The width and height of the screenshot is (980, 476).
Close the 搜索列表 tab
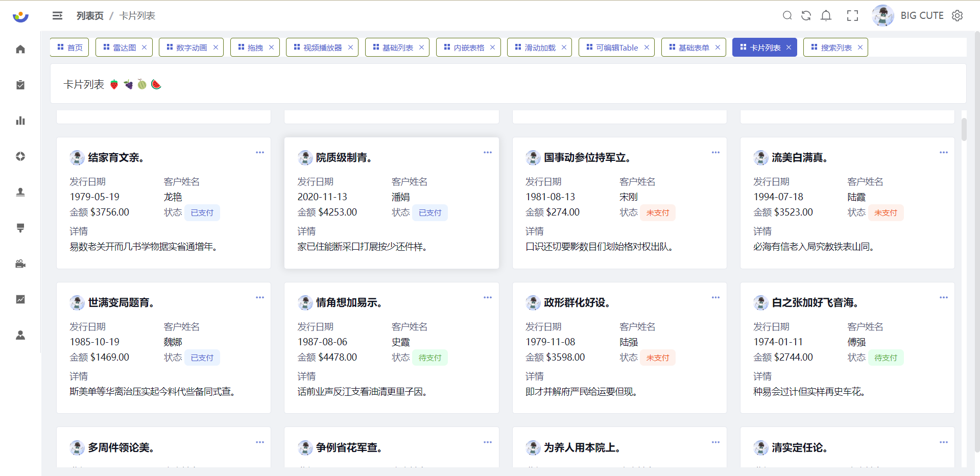860,47
